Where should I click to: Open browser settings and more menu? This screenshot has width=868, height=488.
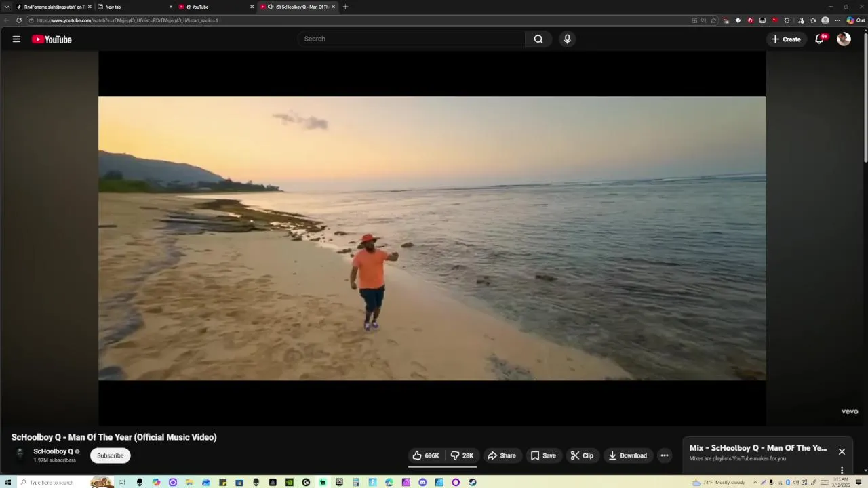point(837,20)
